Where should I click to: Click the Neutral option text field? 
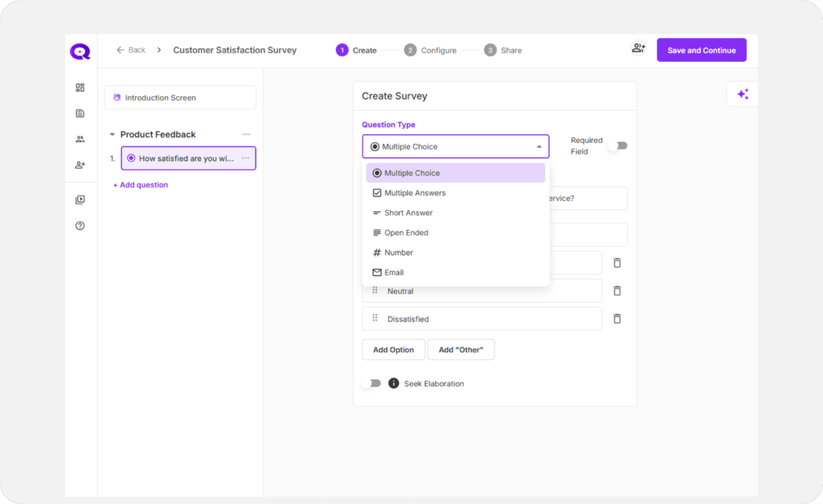tap(490, 291)
